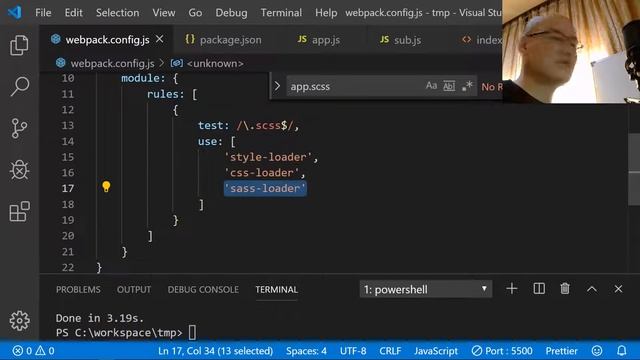This screenshot has height=360, width=640.
Task: Toggle Use Regular Expression in find widget
Action: tap(467, 86)
